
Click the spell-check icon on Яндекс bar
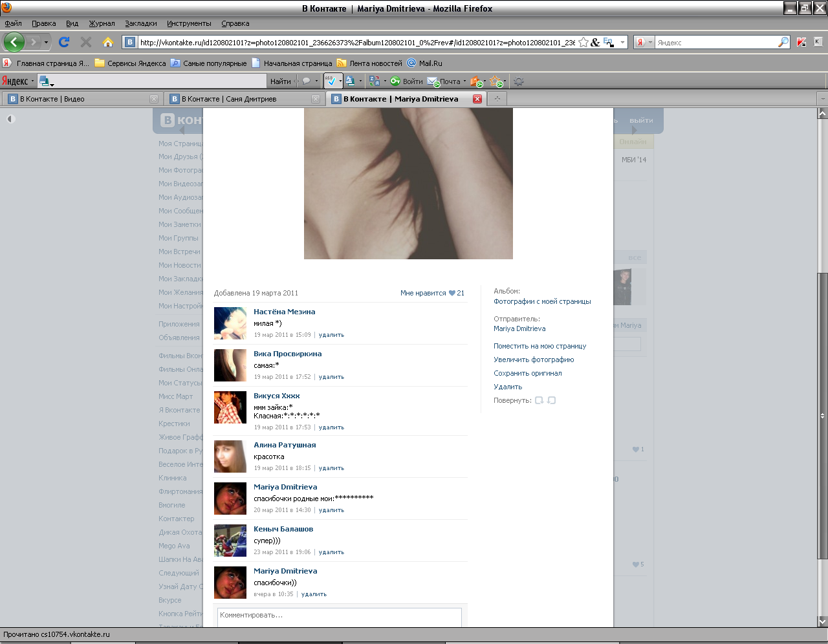(331, 81)
